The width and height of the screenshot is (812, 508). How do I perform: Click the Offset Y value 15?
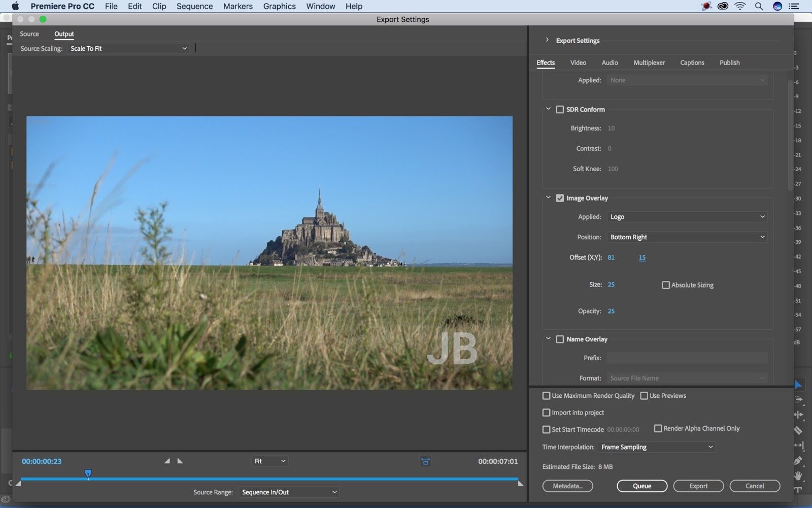click(642, 258)
